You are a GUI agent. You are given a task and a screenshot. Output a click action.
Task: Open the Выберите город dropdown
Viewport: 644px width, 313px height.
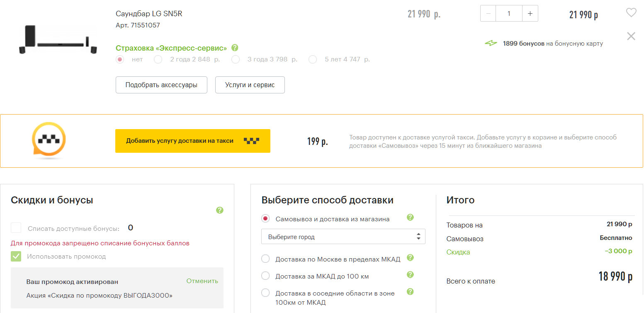point(343,237)
